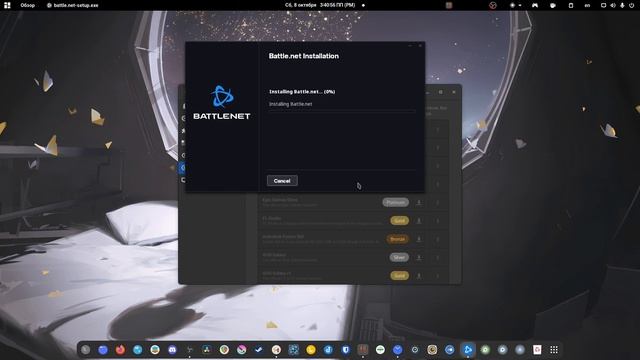Viewport: 640px width, 360px height.
Task: Launch Firefox from the dock
Action: tap(120, 350)
